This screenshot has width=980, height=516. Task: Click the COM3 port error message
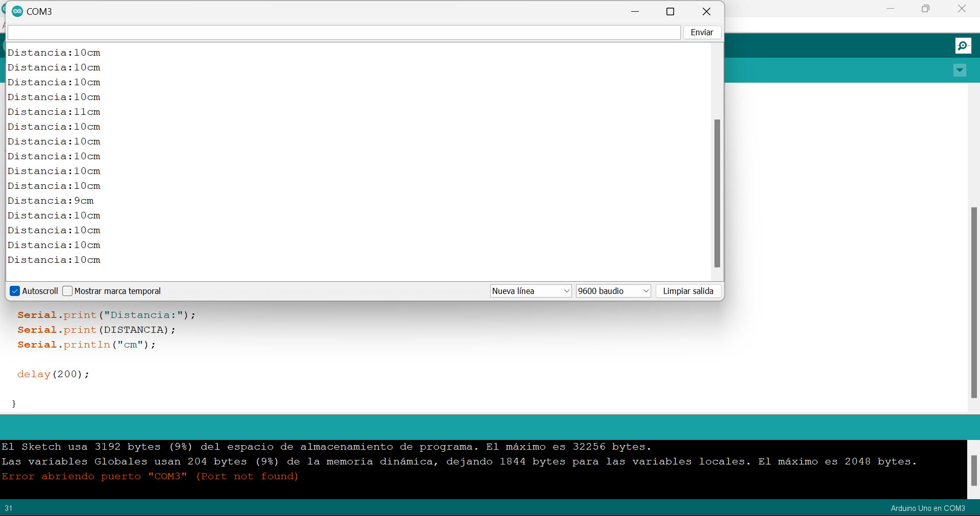[150, 476]
